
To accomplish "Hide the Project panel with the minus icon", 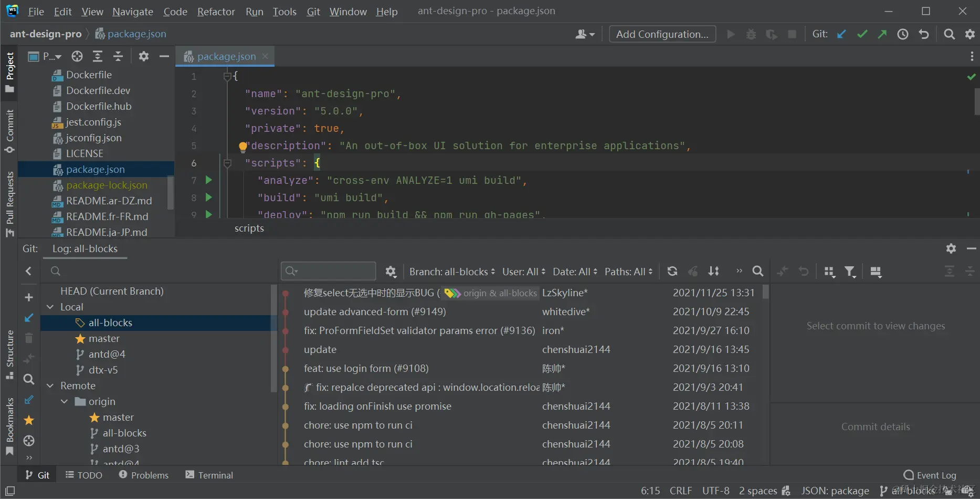I will 164,56.
